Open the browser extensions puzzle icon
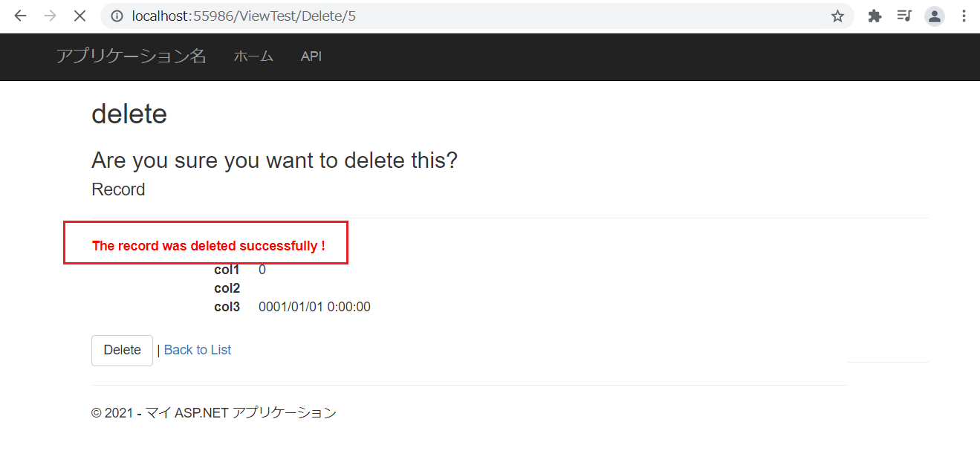 click(874, 16)
